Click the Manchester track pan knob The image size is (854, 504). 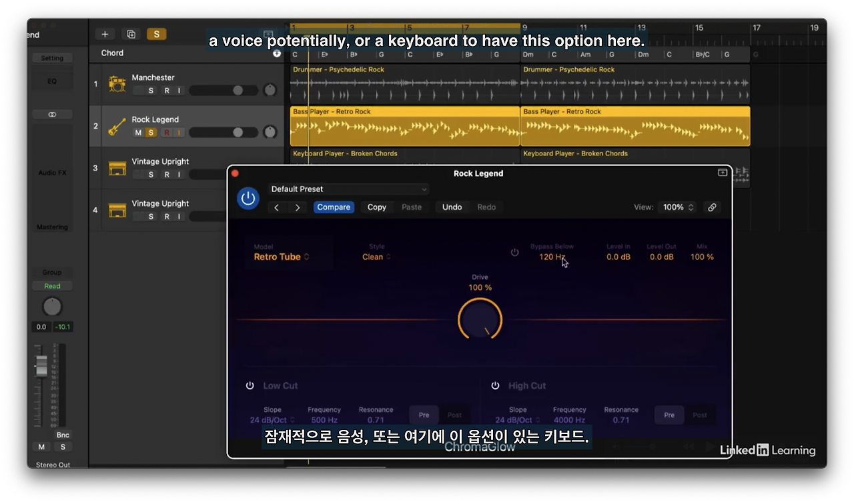[270, 90]
